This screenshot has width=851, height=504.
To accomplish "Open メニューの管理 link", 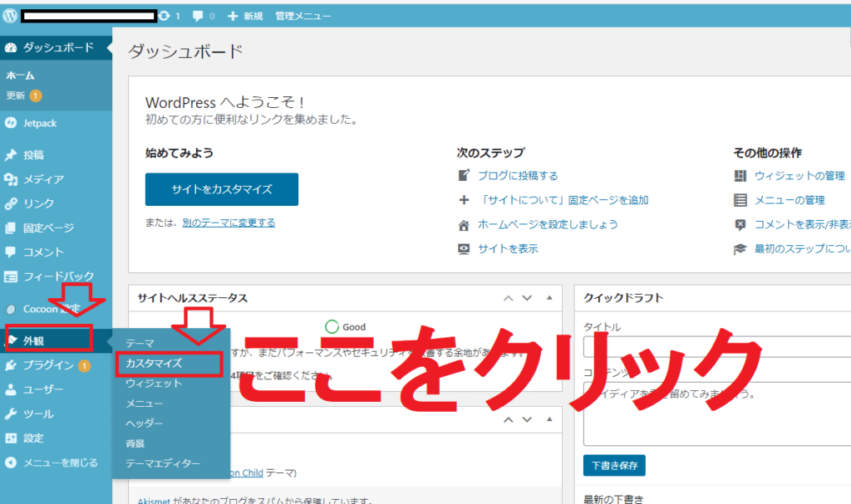I will click(x=790, y=200).
